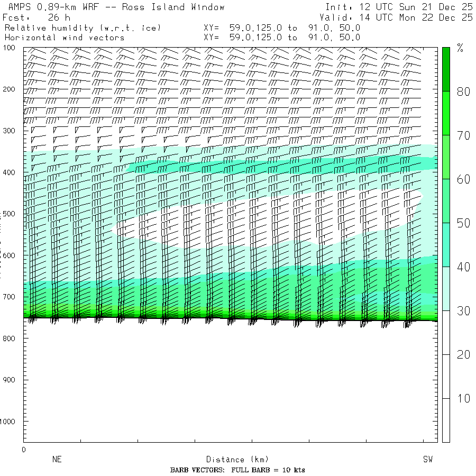Click the "Fcst: 26 h" forecast label
The image size is (476, 476).
(36, 17)
